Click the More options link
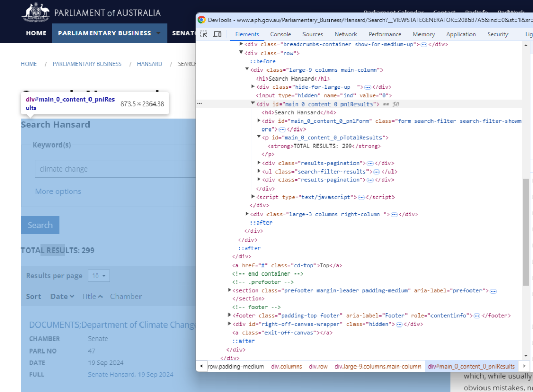 58,191
